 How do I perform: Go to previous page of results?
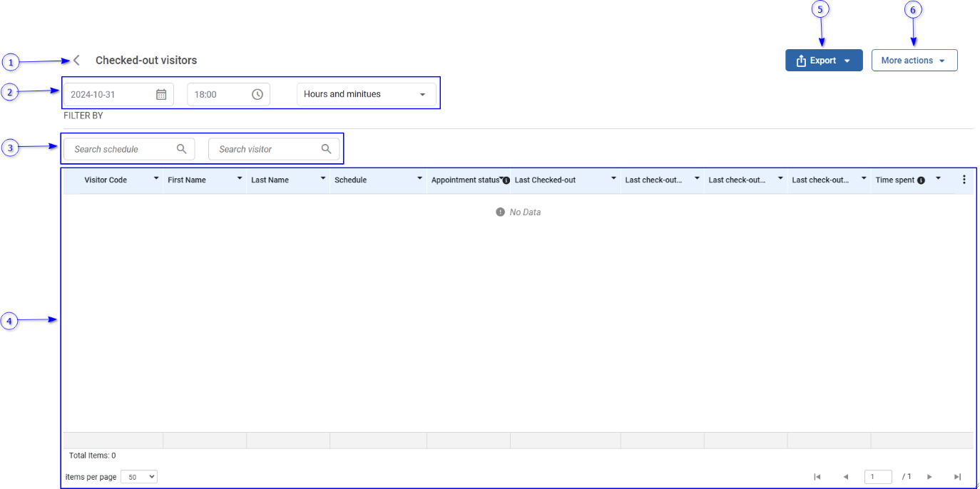846,477
